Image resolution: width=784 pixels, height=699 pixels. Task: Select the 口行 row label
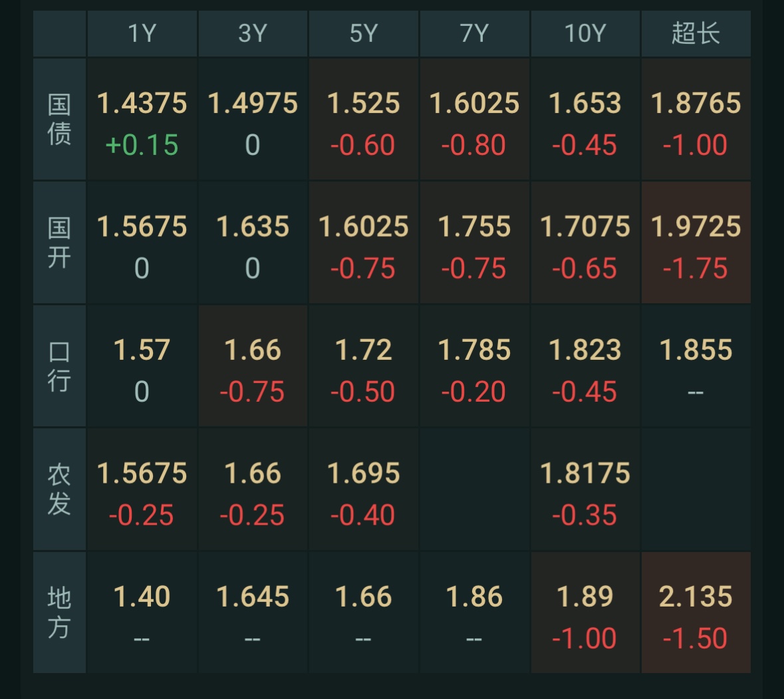(x=59, y=366)
